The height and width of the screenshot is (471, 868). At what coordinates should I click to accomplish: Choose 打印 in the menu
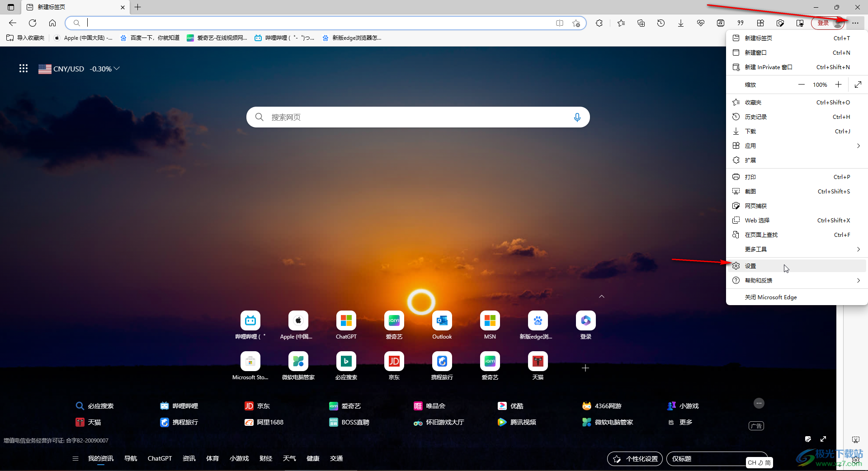[797, 177]
